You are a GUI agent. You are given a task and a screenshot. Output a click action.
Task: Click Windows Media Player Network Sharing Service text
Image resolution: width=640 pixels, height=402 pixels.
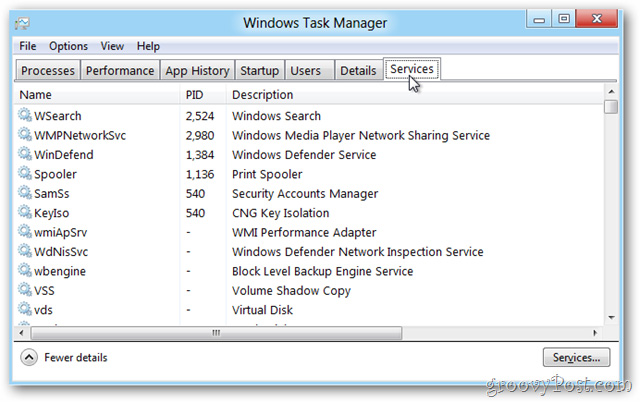pyautogui.click(x=361, y=135)
